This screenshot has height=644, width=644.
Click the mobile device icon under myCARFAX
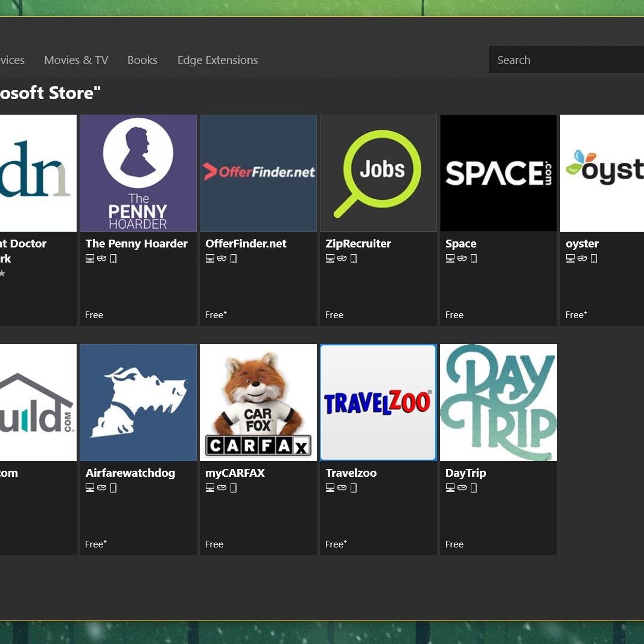coord(234,488)
